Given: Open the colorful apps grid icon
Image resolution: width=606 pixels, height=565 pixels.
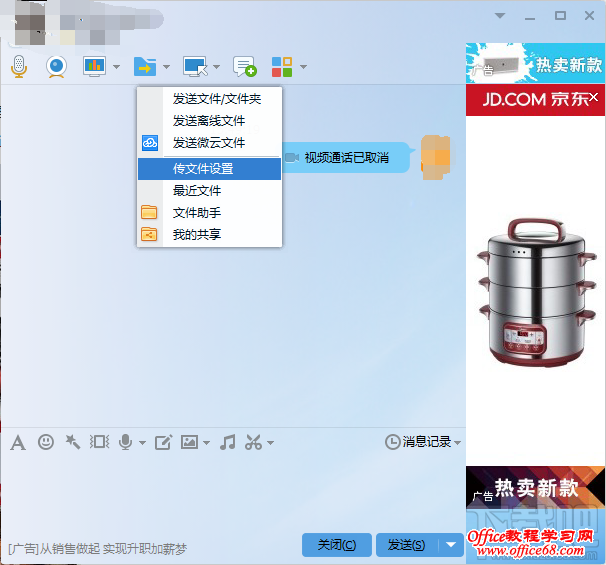Looking at the screenshot, I should click(282, 66).
